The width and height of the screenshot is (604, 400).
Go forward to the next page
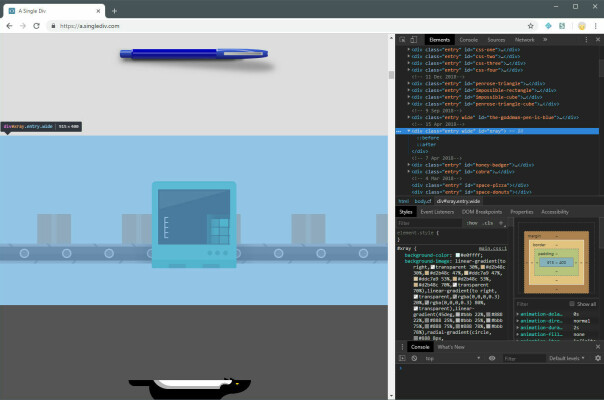click(23, 26)
